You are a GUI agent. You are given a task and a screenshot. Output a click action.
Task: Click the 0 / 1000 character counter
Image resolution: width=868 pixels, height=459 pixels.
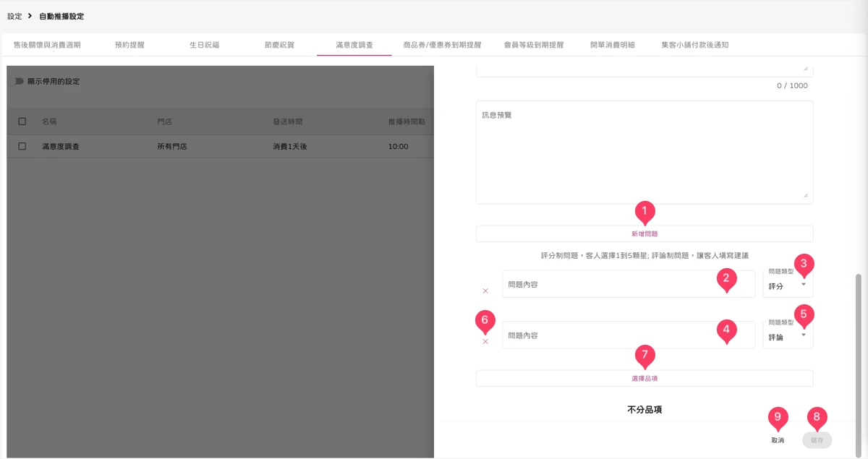[x=792, y=86]
